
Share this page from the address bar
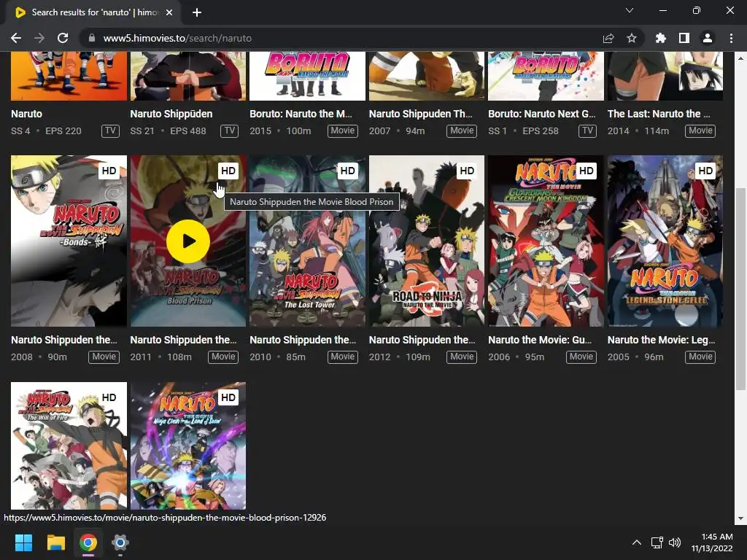[608, 38]
